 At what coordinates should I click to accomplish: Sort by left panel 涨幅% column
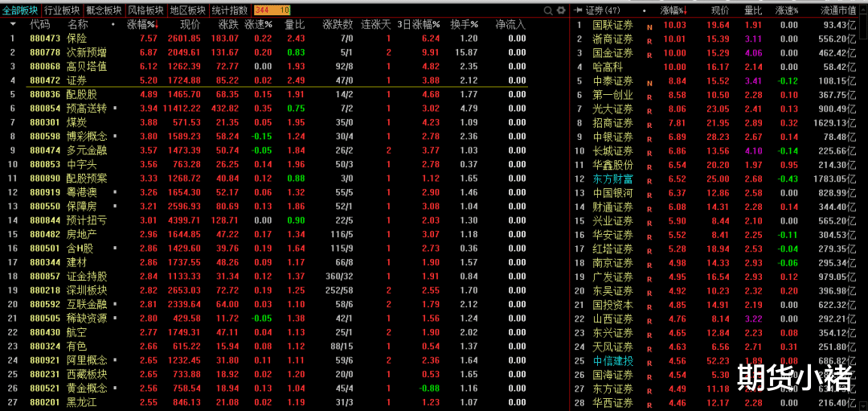tap(142, 25)
